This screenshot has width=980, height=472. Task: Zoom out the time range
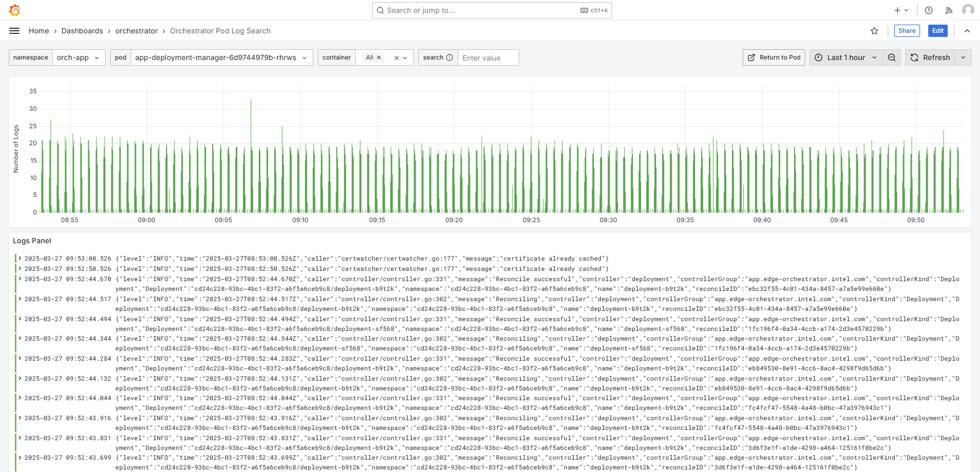(892, 57)
